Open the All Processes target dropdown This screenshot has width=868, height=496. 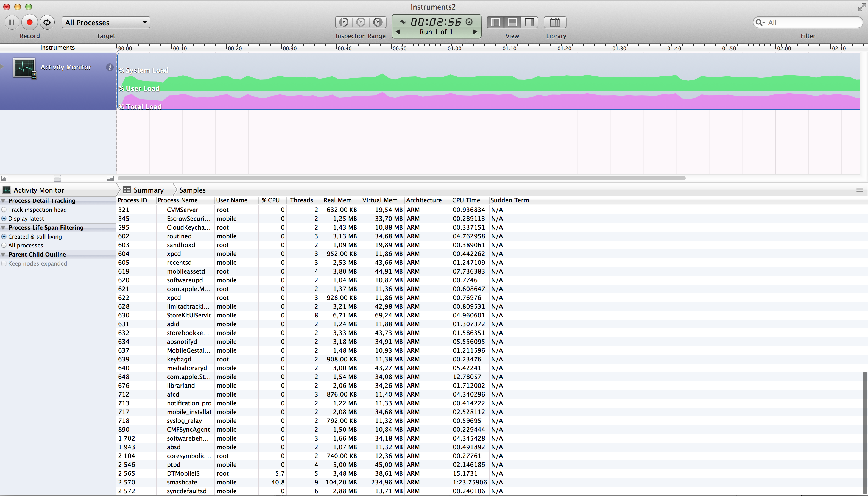coord(105,23)
